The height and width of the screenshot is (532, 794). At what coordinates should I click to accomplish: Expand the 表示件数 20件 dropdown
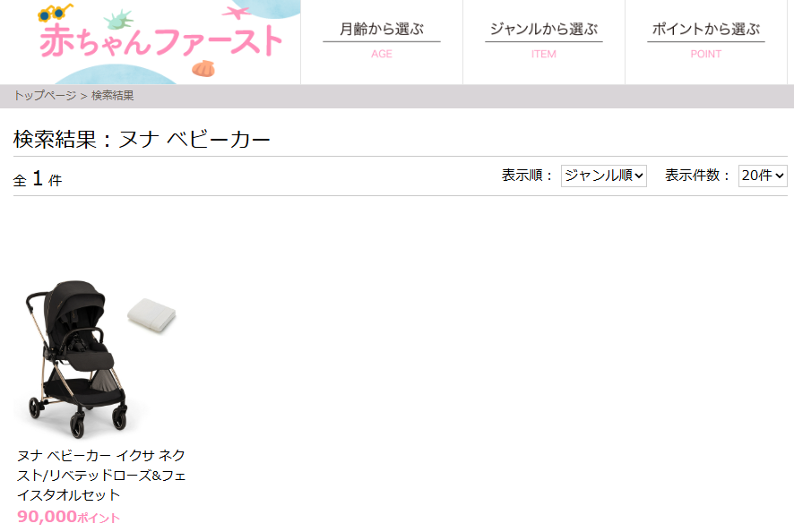click(763, 176)
